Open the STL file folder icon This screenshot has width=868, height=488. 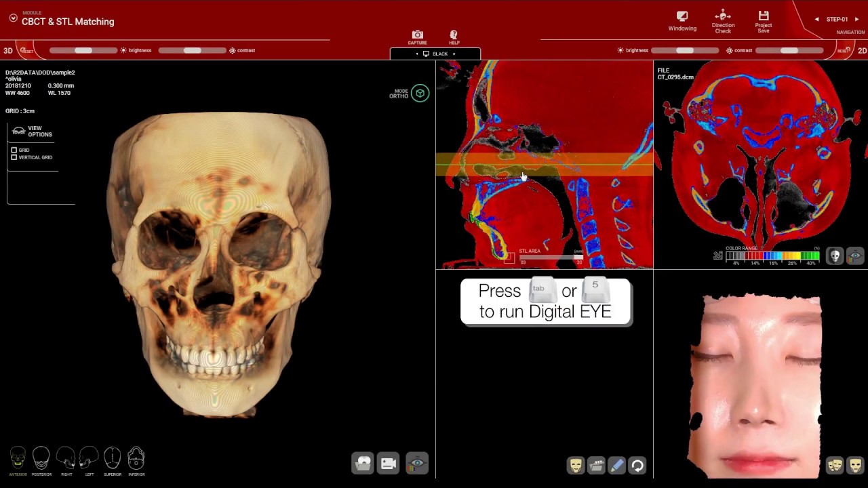pos(596,465)
